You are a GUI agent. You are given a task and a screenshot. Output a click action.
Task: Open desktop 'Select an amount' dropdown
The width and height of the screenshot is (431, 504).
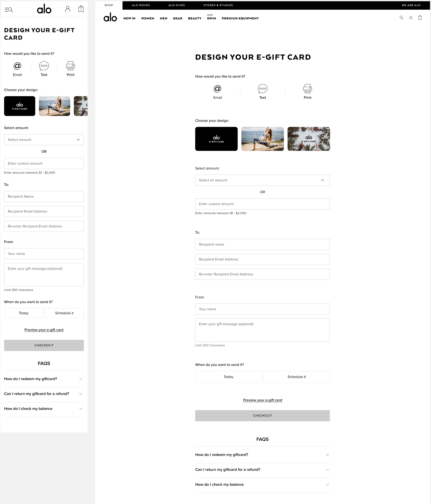[x=262, y=180]
